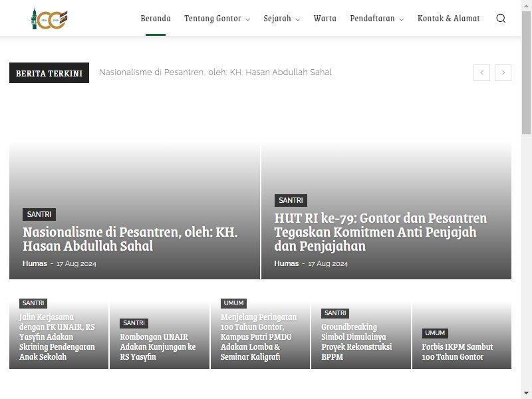Open Groundbreaking Proyek Rekonstruksi BPPM article
This screenshot has width=532, height=399.
click(356, 342)
